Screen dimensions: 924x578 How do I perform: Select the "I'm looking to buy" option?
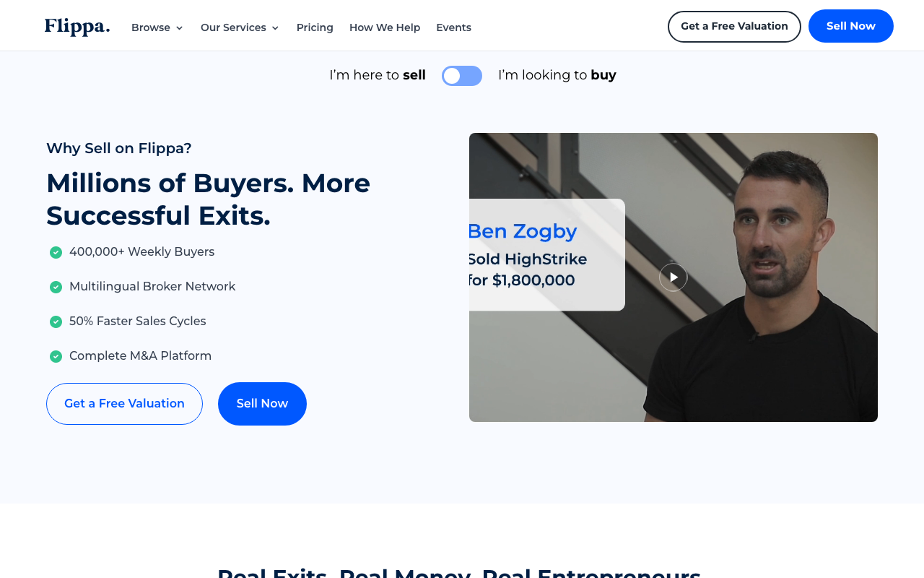point(557,75)
